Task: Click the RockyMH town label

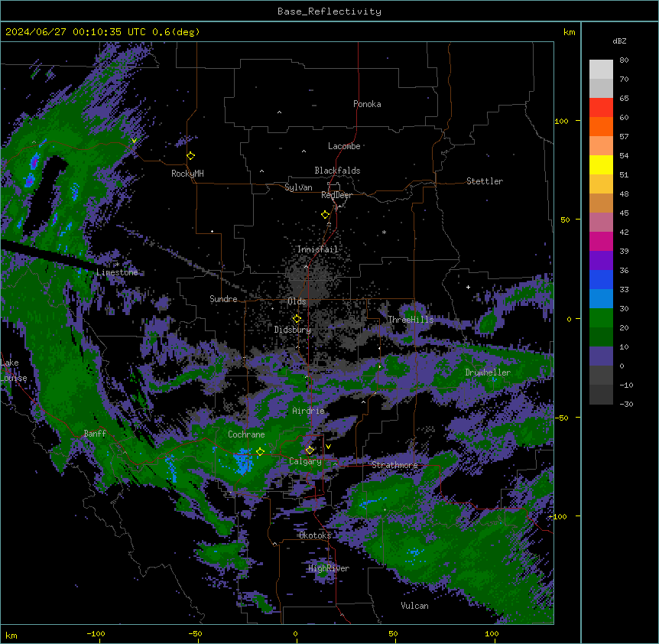Action: coord(187,174)
